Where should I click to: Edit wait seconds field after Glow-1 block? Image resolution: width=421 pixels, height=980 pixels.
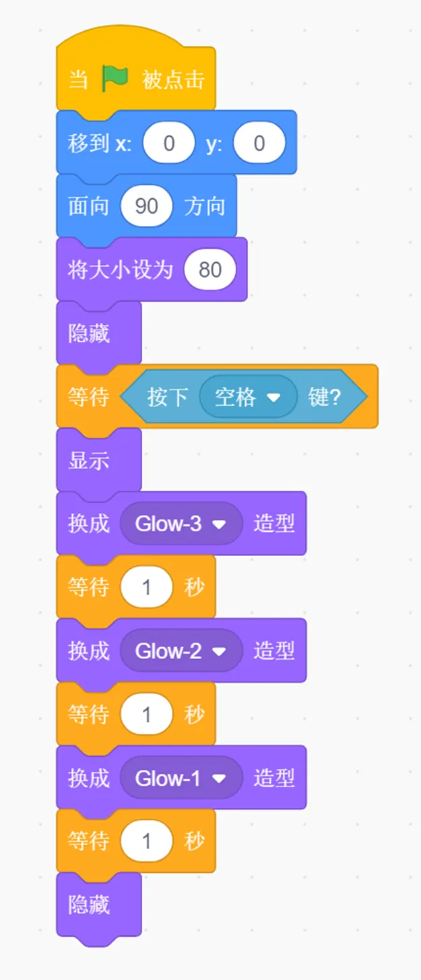[x=146, y=841]
